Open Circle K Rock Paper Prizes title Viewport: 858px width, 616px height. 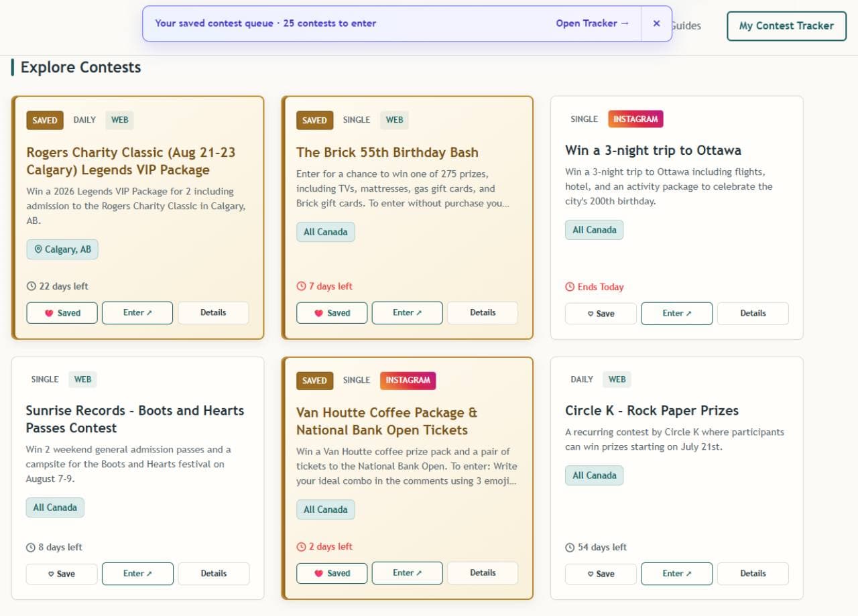point(652,411)
